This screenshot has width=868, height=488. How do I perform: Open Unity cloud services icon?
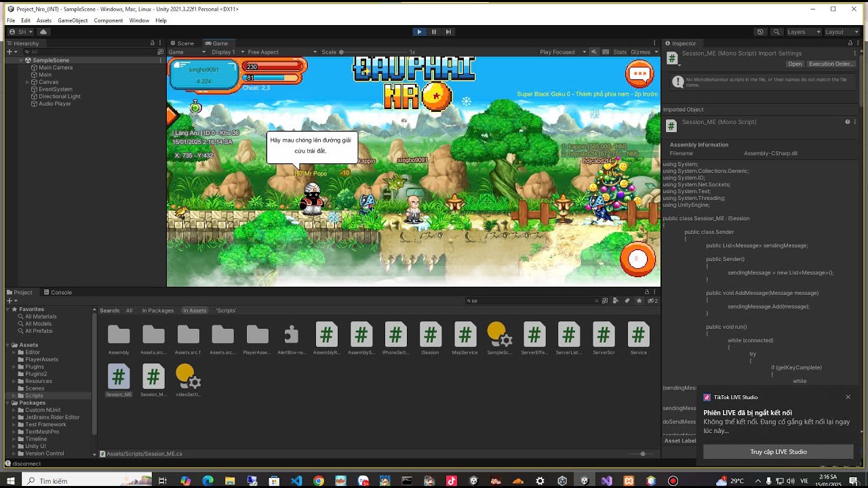(x=43, y=32)
